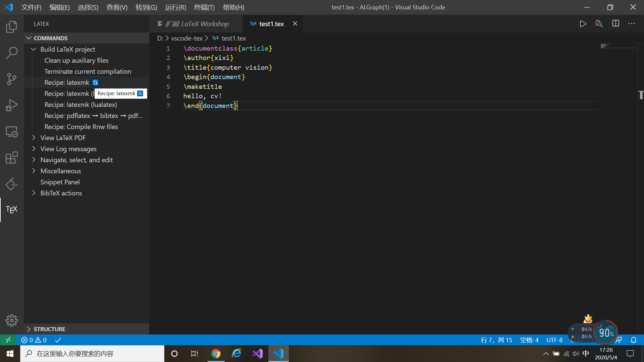Click View LaTeX PDF magnifier icon
Screen dimensions: 644x362
point(599,24)
